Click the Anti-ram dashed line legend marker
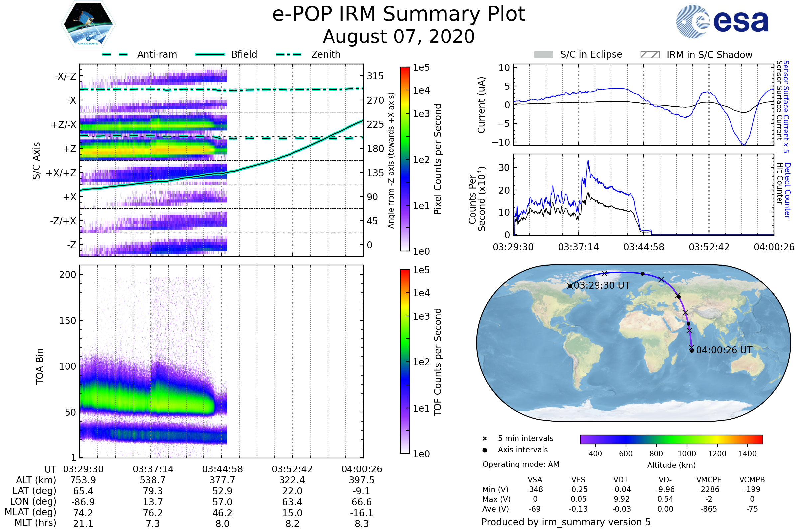798x532 pixels. [115, 54]
